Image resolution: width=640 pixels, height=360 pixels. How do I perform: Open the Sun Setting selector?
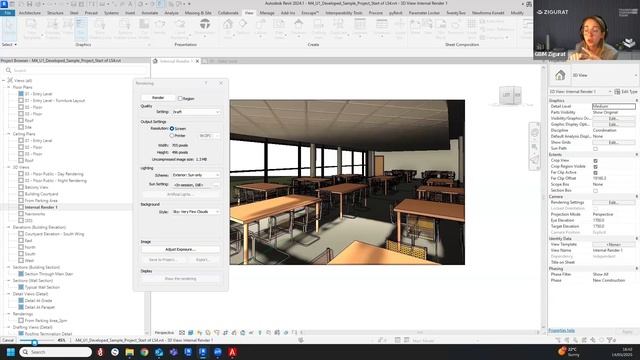[196, 185]
